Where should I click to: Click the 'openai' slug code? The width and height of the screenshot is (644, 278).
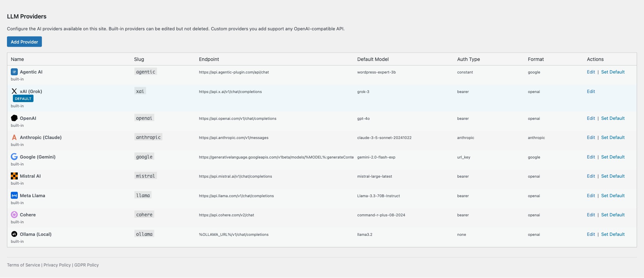point(144,118)
